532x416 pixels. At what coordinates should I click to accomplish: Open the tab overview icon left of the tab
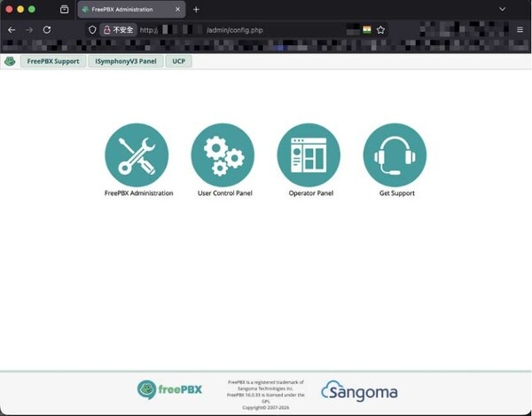pyautogui.click(x=64, y=10)
